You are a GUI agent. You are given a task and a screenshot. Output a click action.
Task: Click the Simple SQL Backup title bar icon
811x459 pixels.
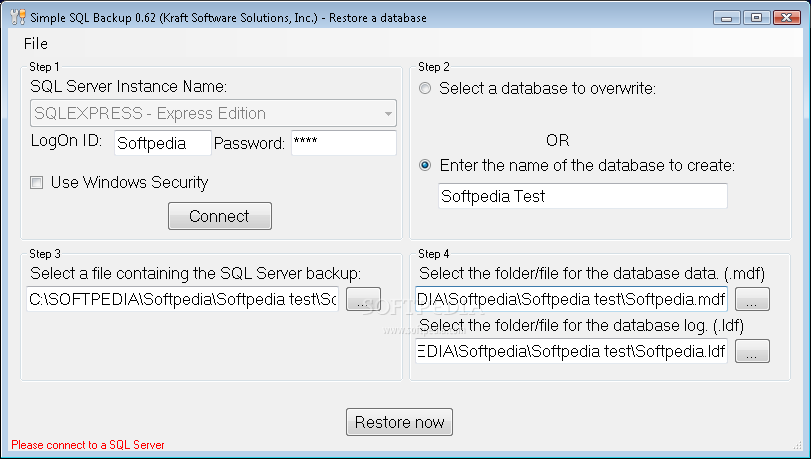18,17
